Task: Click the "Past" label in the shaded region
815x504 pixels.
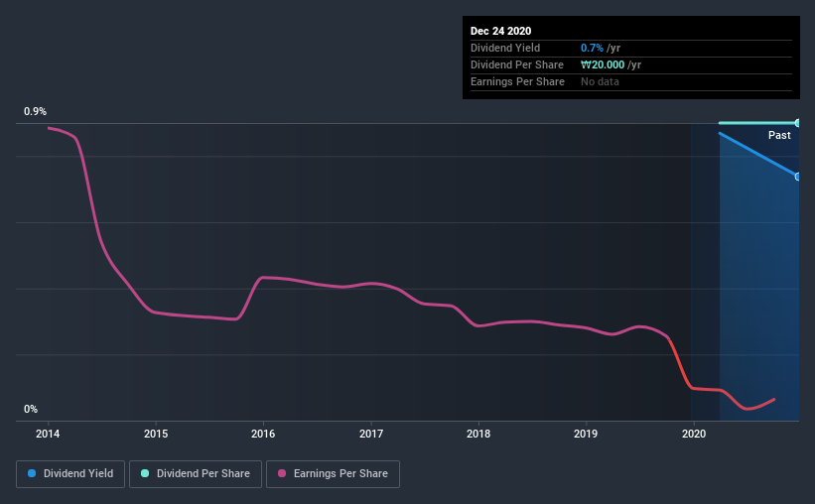Action: [779, 135]
